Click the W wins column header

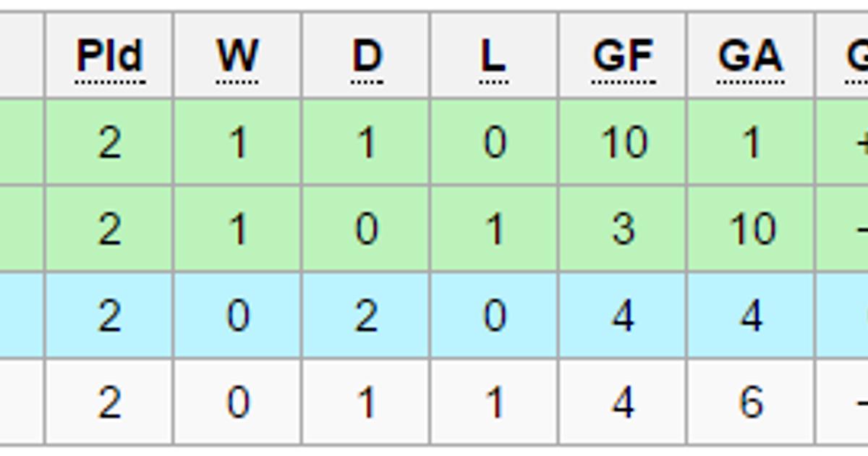point(237,56)
